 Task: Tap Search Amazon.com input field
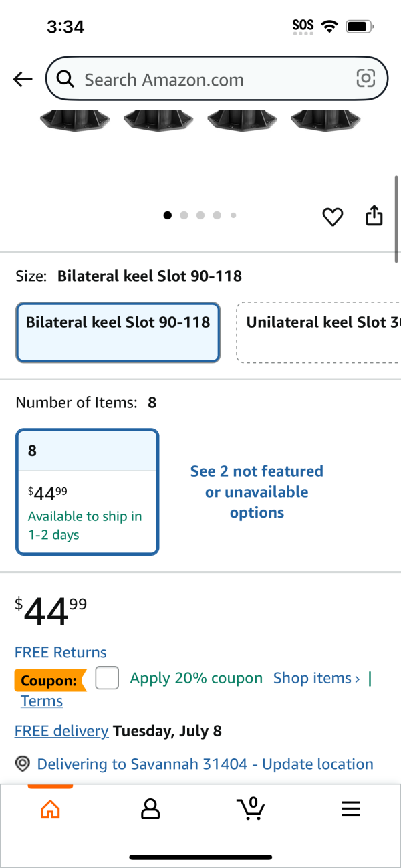(x=217, y=79)
